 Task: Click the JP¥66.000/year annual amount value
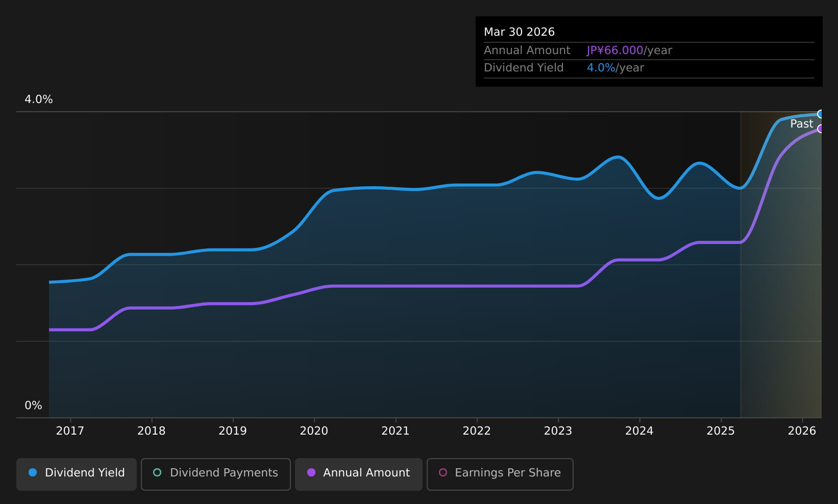pyautogui.click(x=629, y=51)
